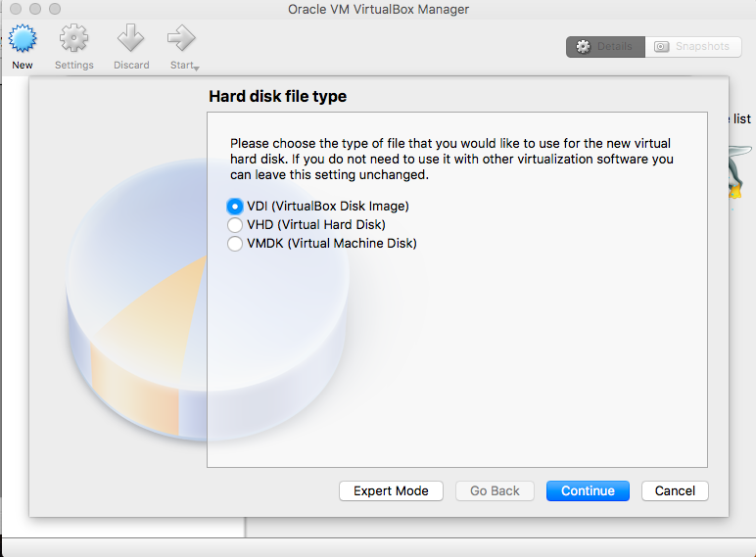Choose VHD (Virtual Hard Disk) option
Image resolution: width=756 pixels, height=557 pixels.
235,225
